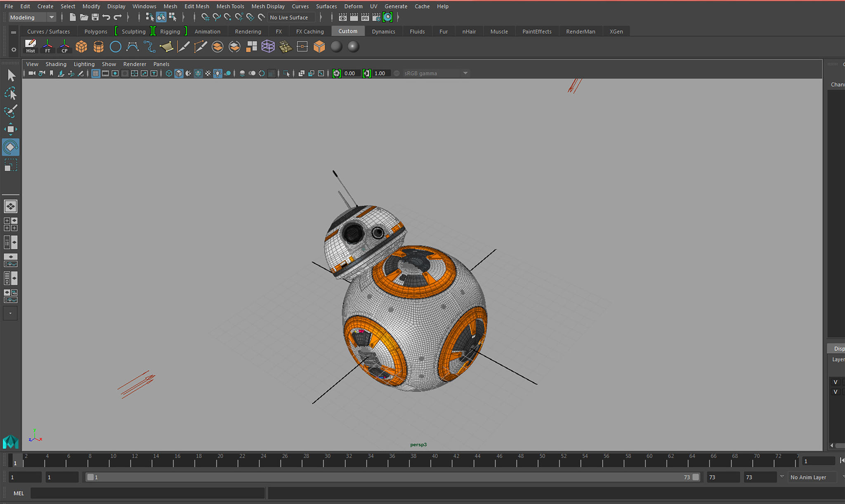The image size is (845, 504).
Task: Open Render Settings from the status line
Action: (x=376, y=17)
